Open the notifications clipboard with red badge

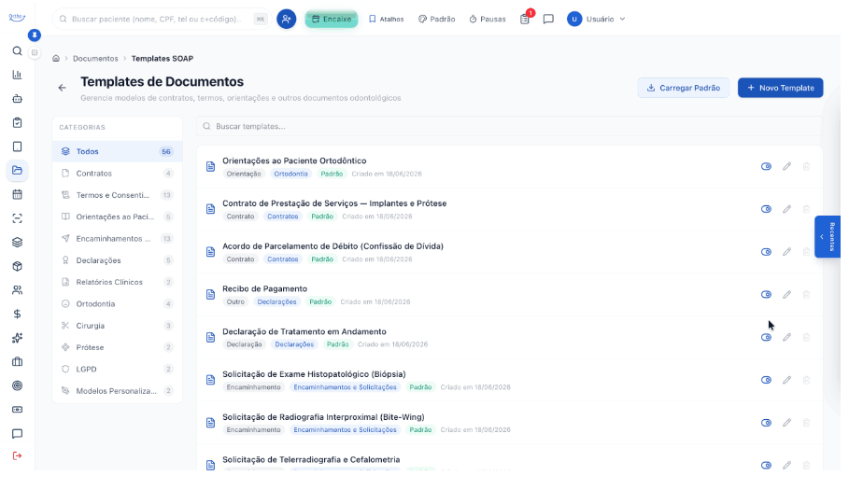[x=525, y=18]
